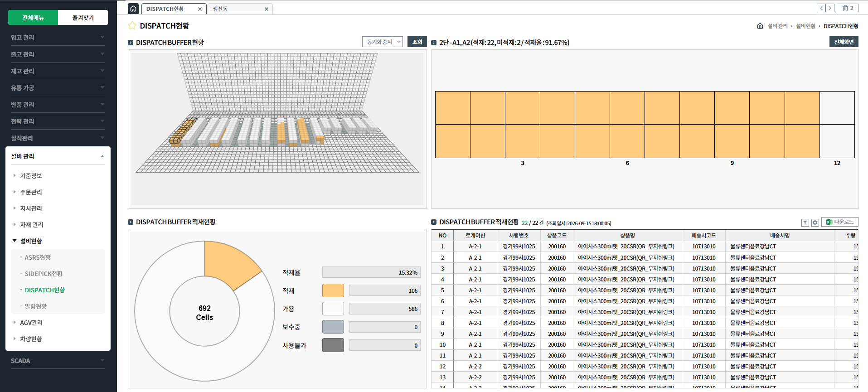Switch to the 즐겨찾기 favorites tab

click(x=83, y=18)
